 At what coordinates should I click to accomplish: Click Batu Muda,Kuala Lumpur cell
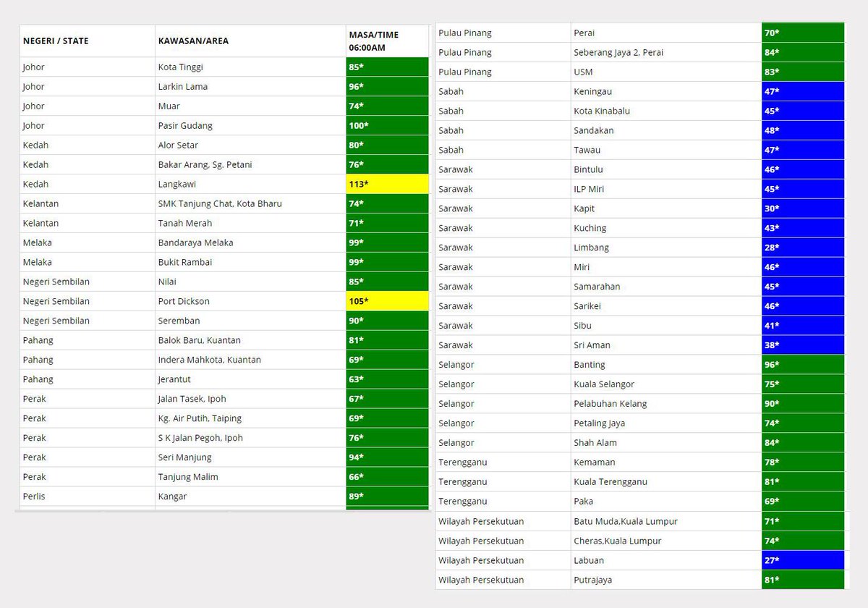click(x=666, y=522)
